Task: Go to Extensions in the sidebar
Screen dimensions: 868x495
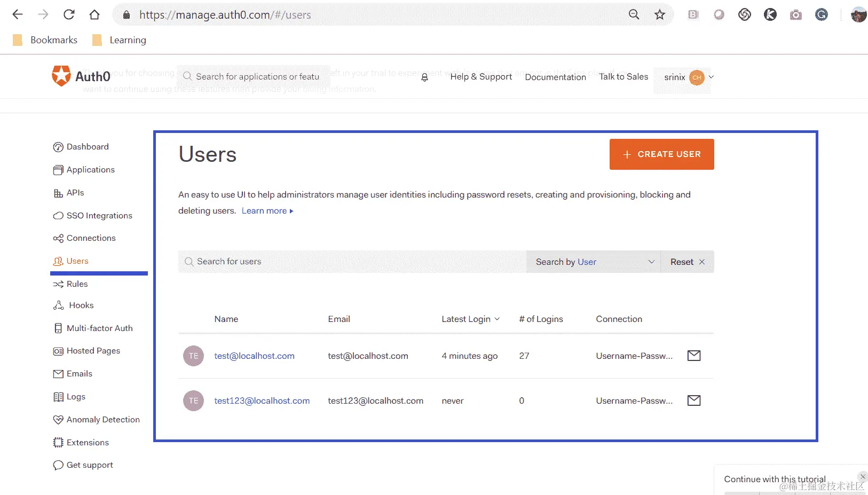Action: pos(81,443)
